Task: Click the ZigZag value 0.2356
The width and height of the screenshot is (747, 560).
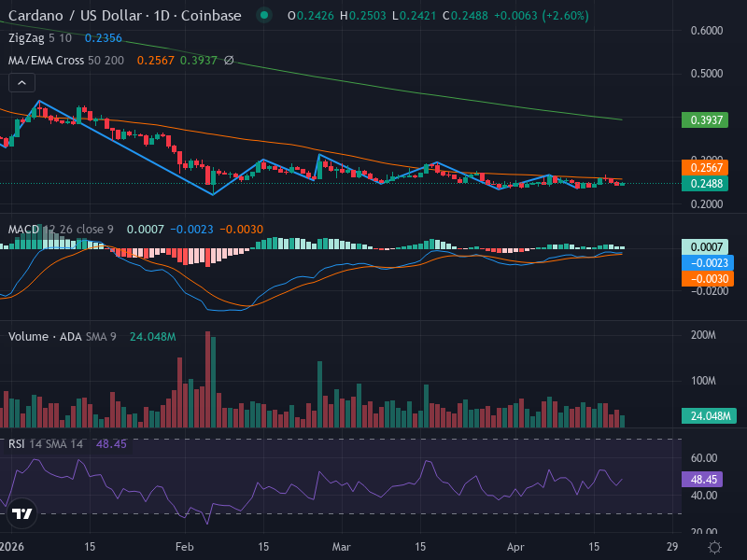Action: click(x=104, y=38)
